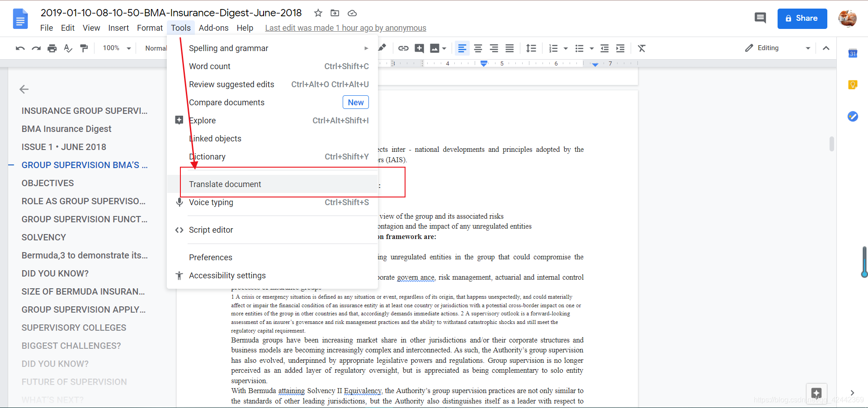Run spell check toolbar icon
The image size is (868, 408).
tap(68, 48)
